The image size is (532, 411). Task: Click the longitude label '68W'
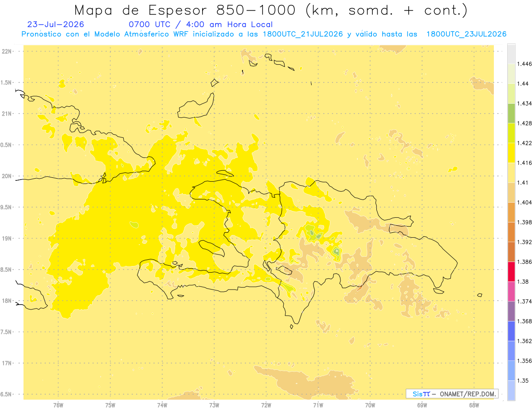[x=474, y=405]
